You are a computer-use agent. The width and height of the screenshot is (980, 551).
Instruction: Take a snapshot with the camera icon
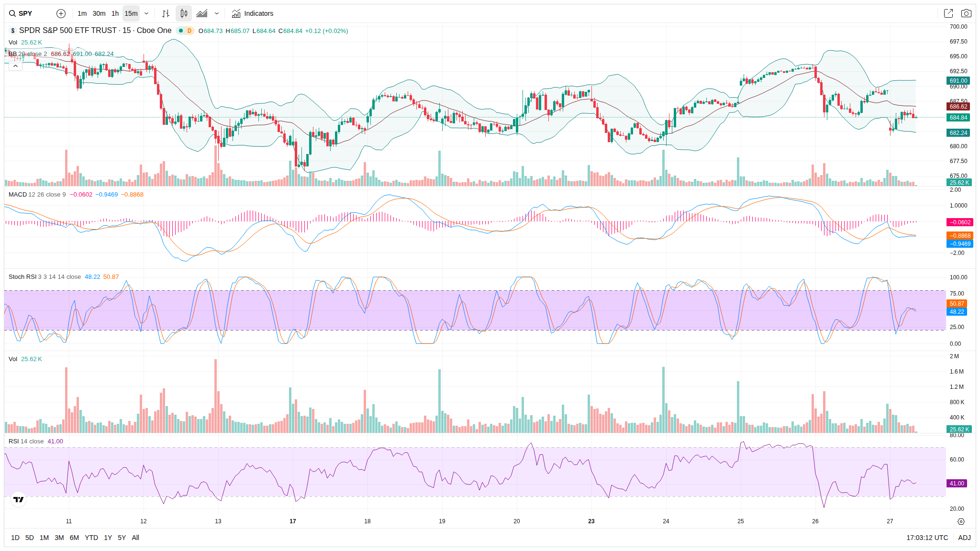(966, 13)
